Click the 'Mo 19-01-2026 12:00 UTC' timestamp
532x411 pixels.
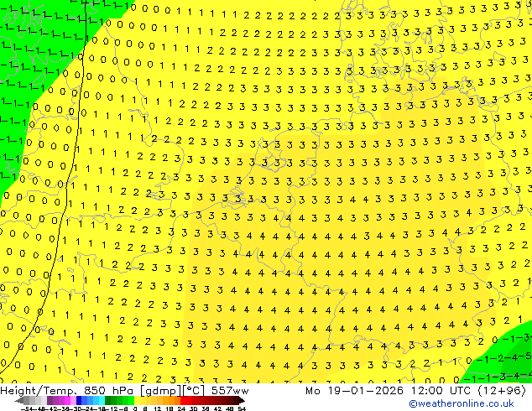click(389, 391)
